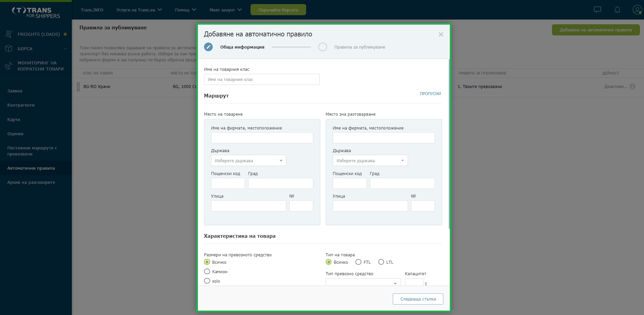Open Архив на разговорите in sidebar
644x315 pixels.
[x=31, y=182]
